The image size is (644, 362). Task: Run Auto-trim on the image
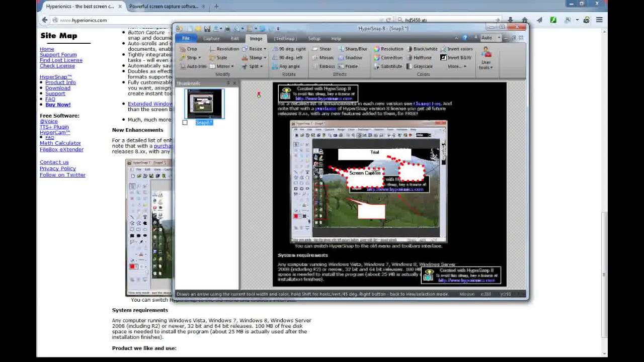pos(193,66)
